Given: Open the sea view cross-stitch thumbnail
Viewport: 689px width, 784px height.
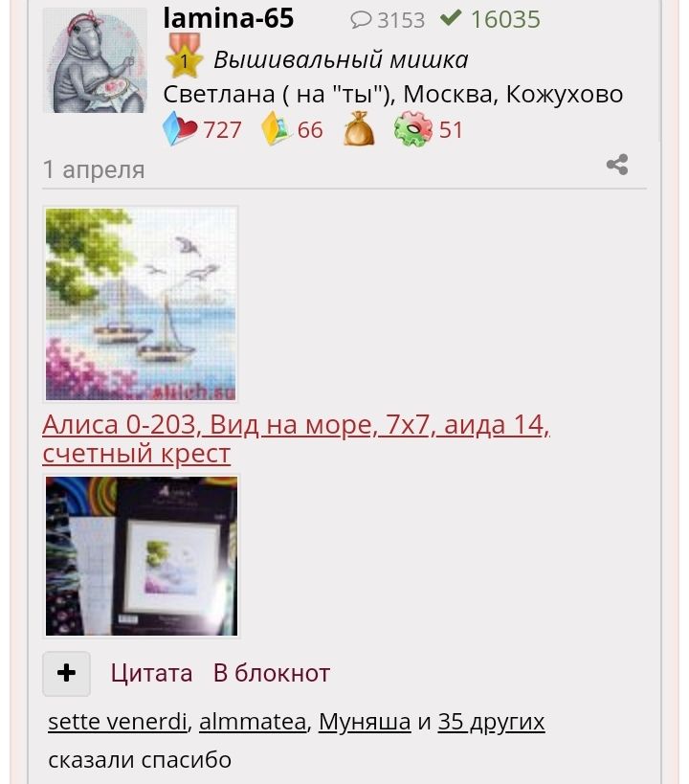Looking at the screenshot, I should click(x=141, y=304).
